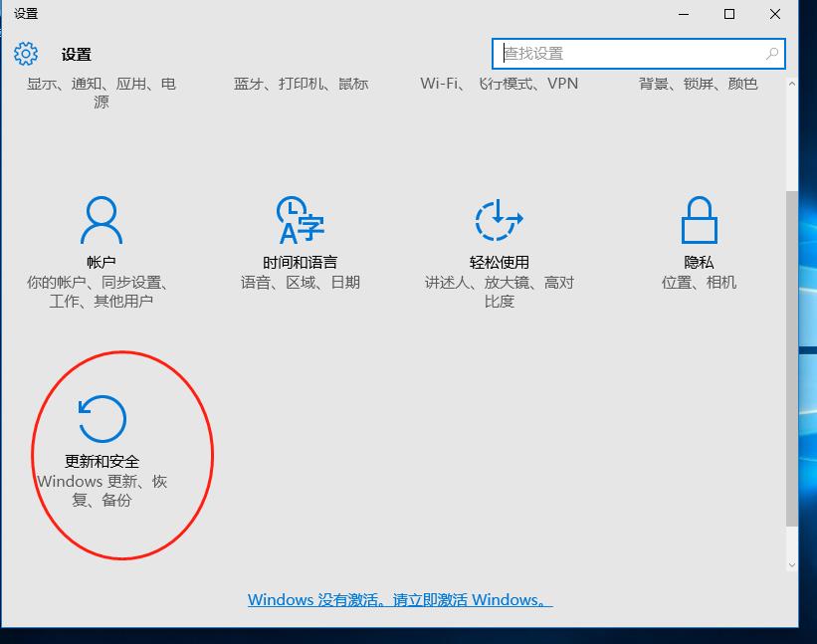Maximize the Settings window
The height and width of the screenshot is (644, 817).
click(729, 14)
